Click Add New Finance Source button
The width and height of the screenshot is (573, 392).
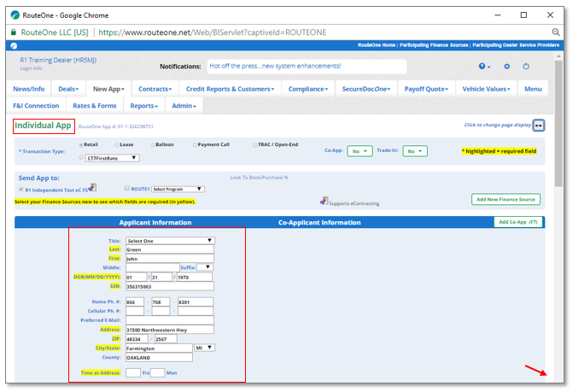click(x=506, y=200)
